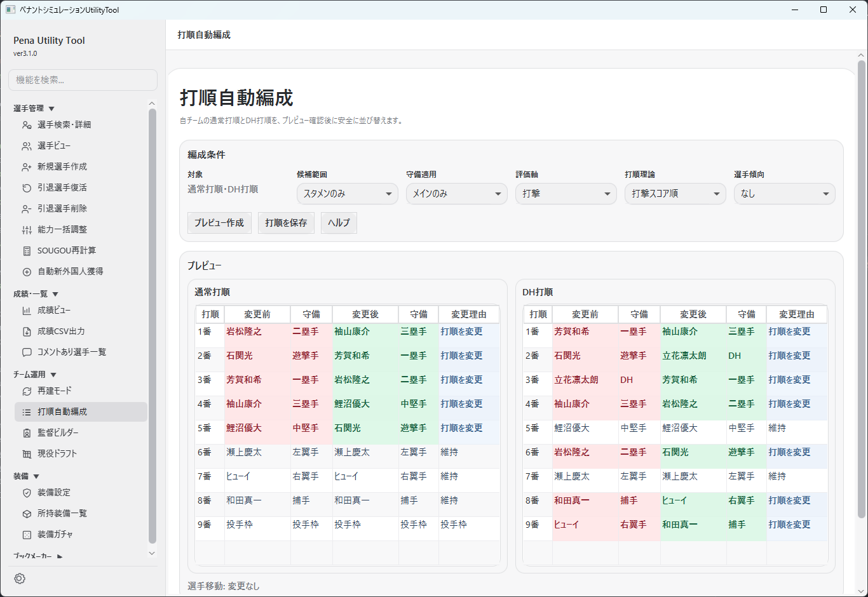Click the 新規選手作成 add-person icon
Screen dimensions: 868x597
[x=27, y=167]
